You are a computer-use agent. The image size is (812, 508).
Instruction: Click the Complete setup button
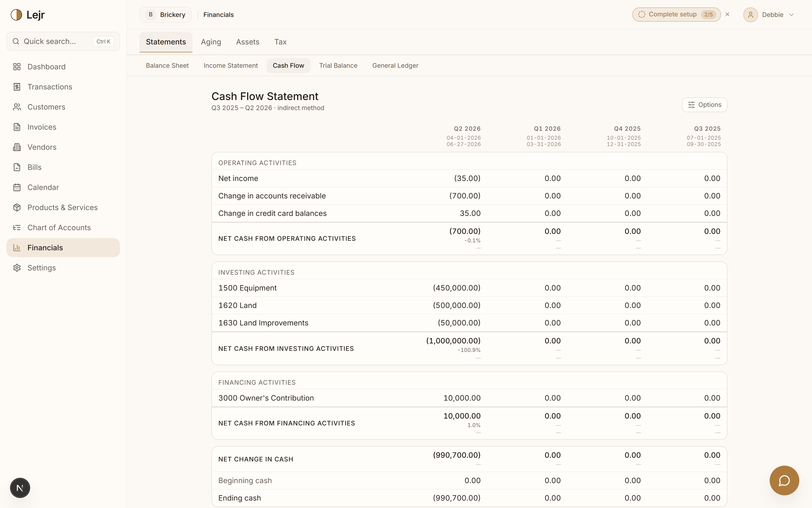point(676,15)
